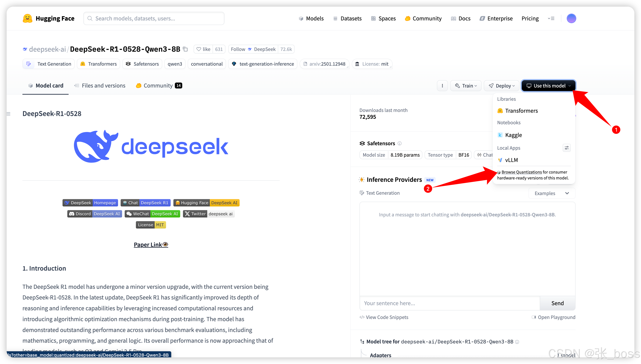Open the Examples dropdown
Screen dimensions: 641x364
(x=551, y=193)
